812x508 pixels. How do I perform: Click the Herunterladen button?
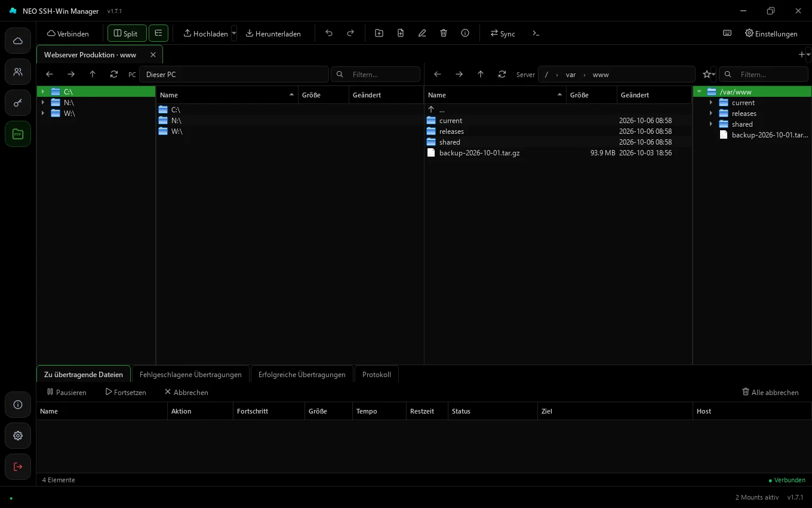[273, 33]
